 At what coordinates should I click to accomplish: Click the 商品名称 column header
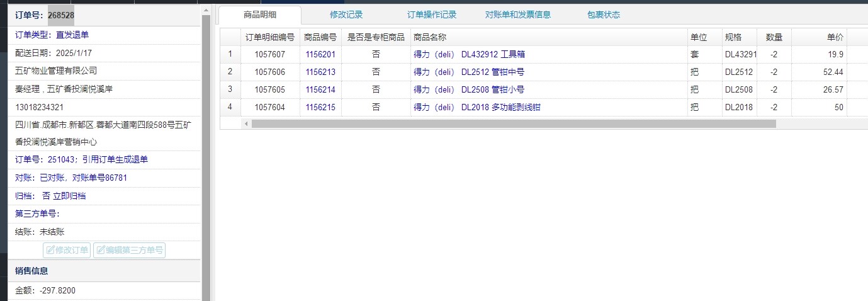pyautogui.click(x=549, y=37)
